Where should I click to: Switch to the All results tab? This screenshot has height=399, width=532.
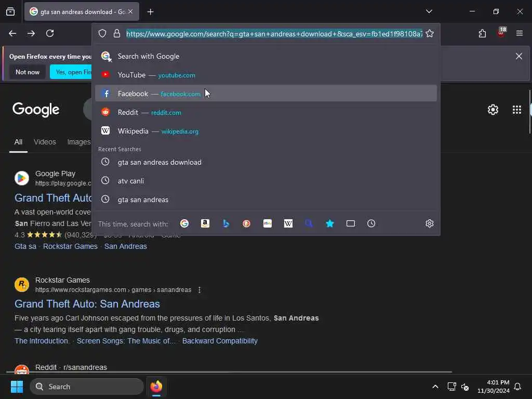pos(18,142)
